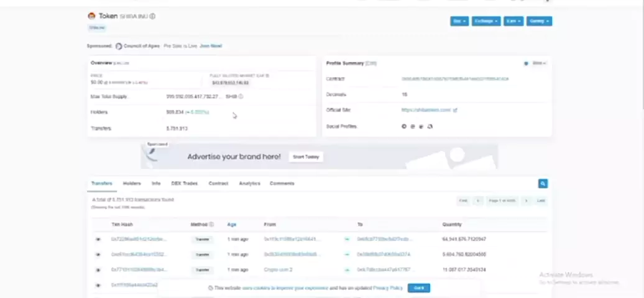
Task: Click the info icon next to Method header
Action: (211, 225)
